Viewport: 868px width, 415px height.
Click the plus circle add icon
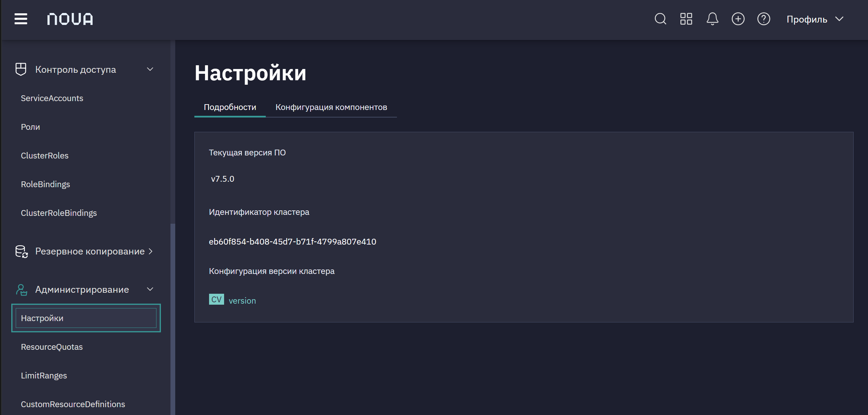[x=738, y=19]
